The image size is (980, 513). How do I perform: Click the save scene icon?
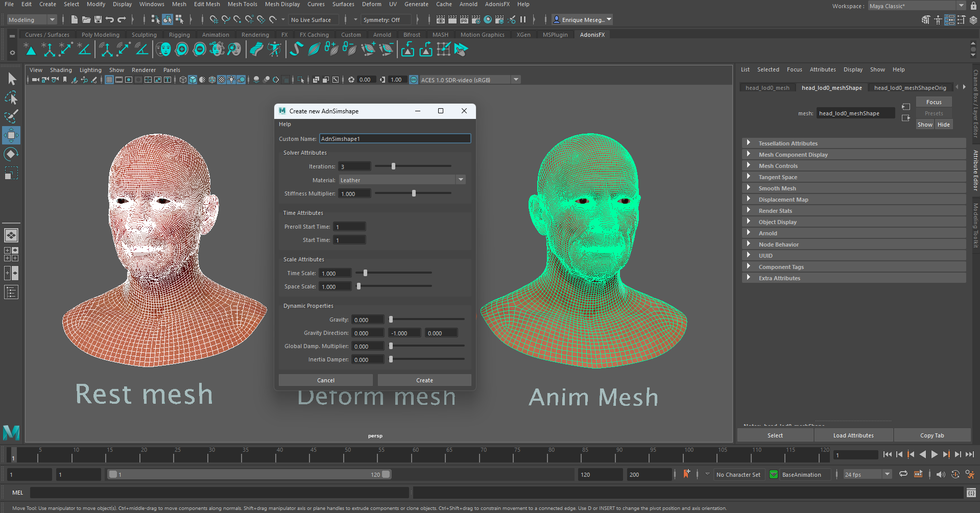[x=98, y=20]
